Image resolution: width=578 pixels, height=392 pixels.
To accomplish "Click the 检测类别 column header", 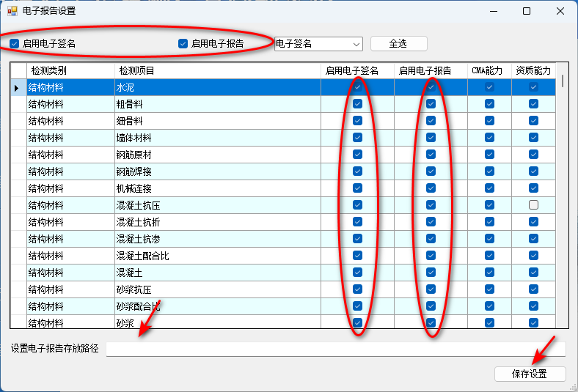I will tap(70, 71).
